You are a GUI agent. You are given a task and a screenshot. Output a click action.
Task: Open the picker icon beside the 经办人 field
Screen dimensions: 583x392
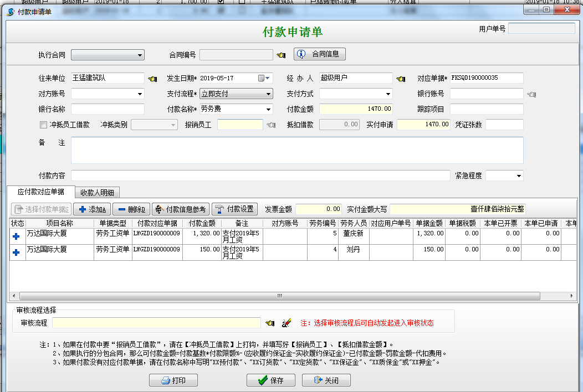click(402, 79)
